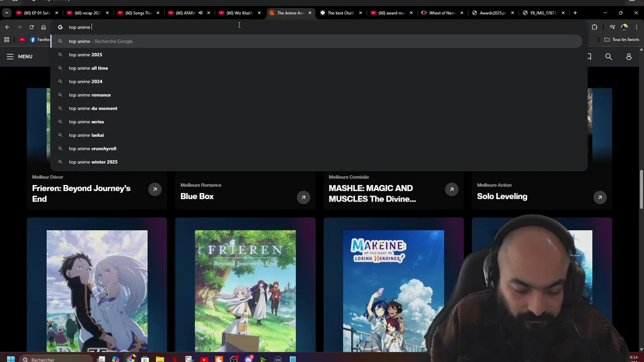Switch to the Wheel of Names tab
644x362 pixels.
[x=442, y=13]
